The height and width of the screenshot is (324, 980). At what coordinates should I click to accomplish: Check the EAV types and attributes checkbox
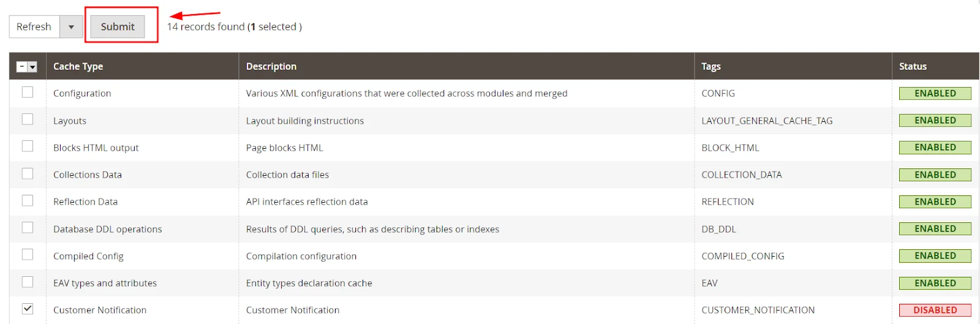(28, 282)
